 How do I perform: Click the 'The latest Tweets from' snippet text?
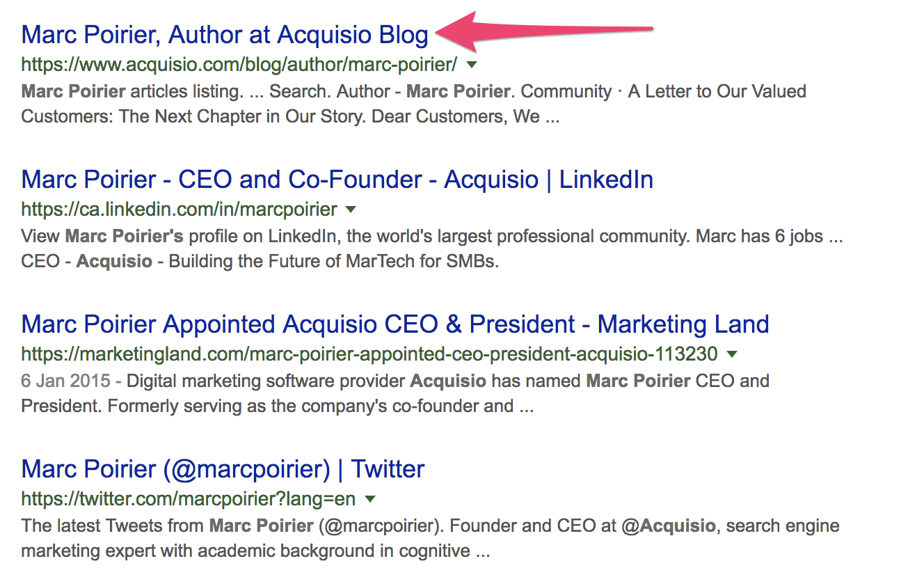(113, 526)
